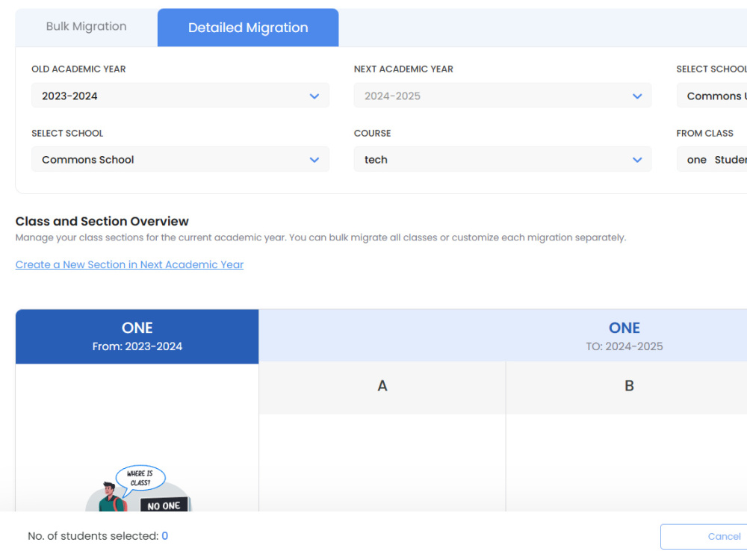Viewport: 747px width, 560px height.
Task: Click the Cancel button
Action: click(704, 536)
